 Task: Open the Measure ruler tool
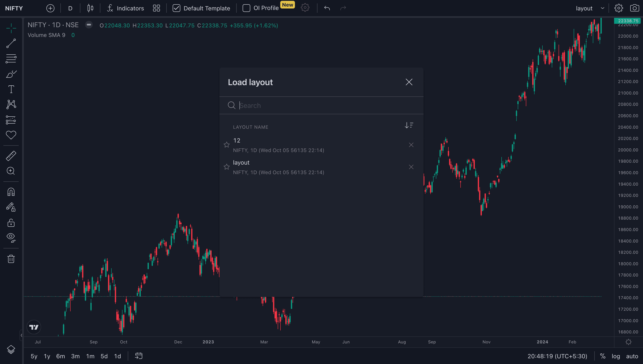click(x=11, y=156)
